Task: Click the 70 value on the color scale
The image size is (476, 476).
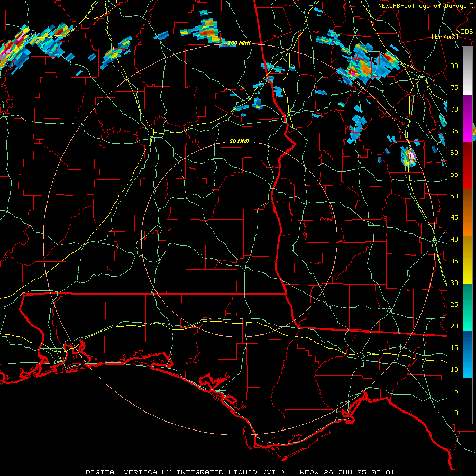Action: pos(454,109)
